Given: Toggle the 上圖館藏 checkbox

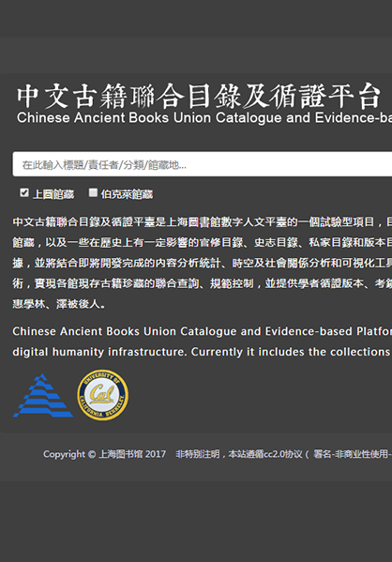Looking at the screenshot, I should pyautogui.click(x=24, y=193).
